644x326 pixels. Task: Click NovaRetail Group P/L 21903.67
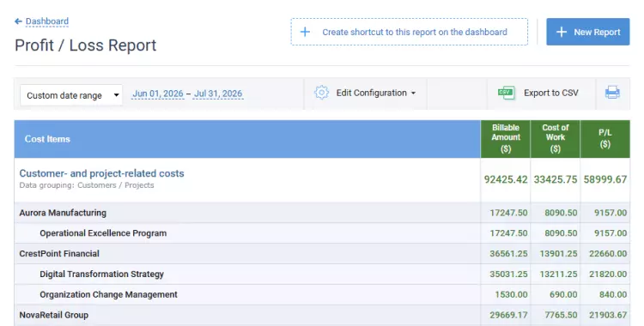608,316
